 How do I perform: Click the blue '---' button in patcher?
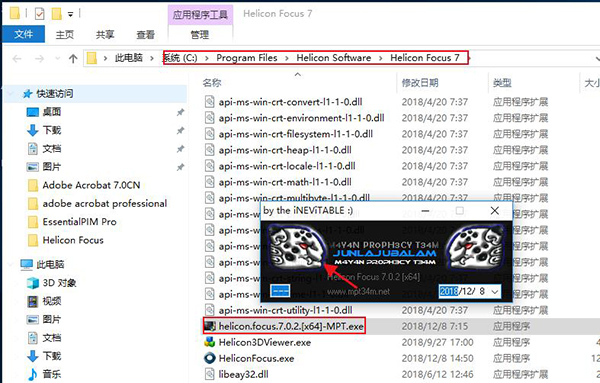tap(280, 291)
